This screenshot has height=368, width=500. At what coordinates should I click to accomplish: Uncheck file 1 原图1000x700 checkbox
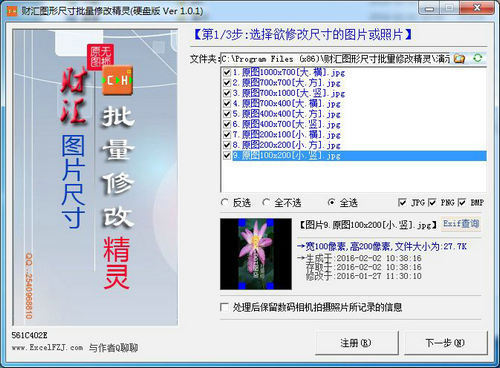point(227,72)
